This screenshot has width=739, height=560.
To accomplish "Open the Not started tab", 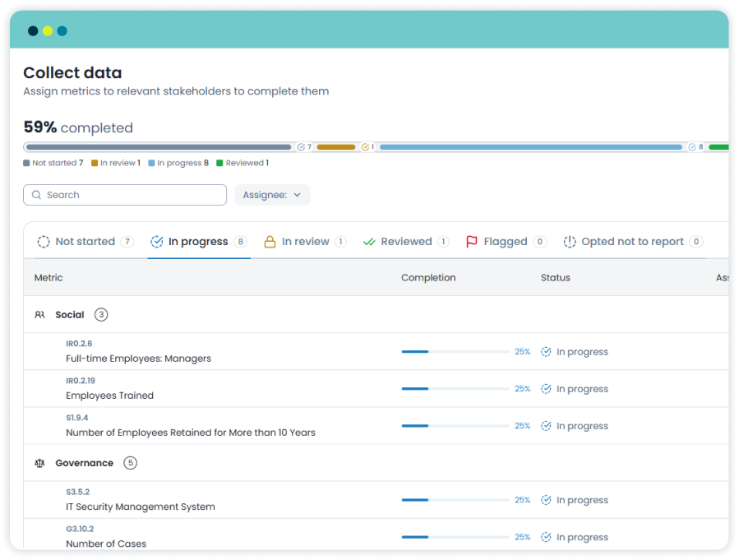I will pos(85,242).
